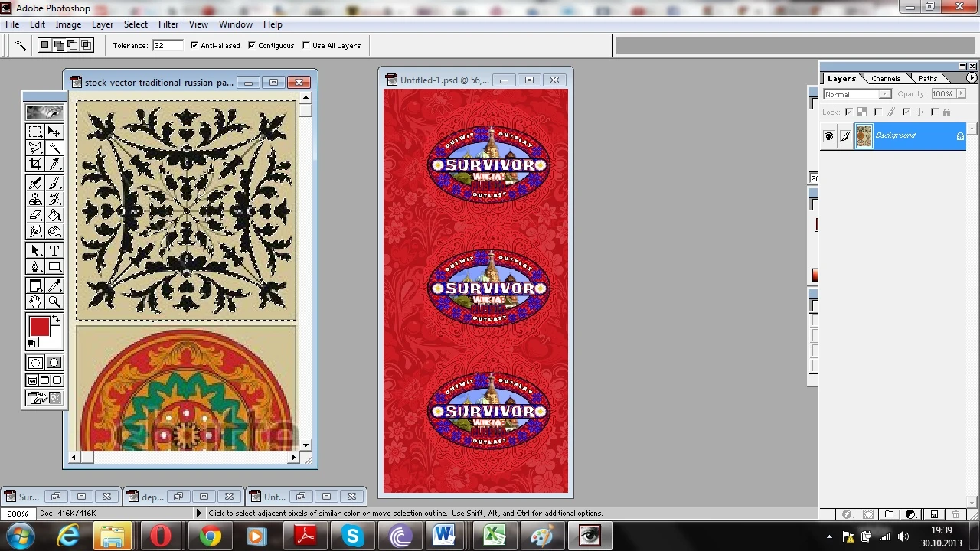Screen dimensions: 980x551
Task: Select the Dodge tool
Action: (x=54, y=231)
